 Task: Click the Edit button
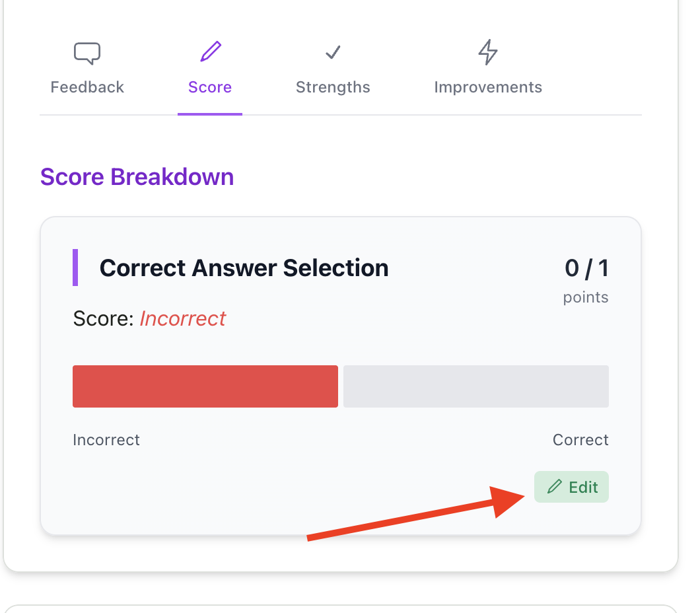tap(571, 487)
